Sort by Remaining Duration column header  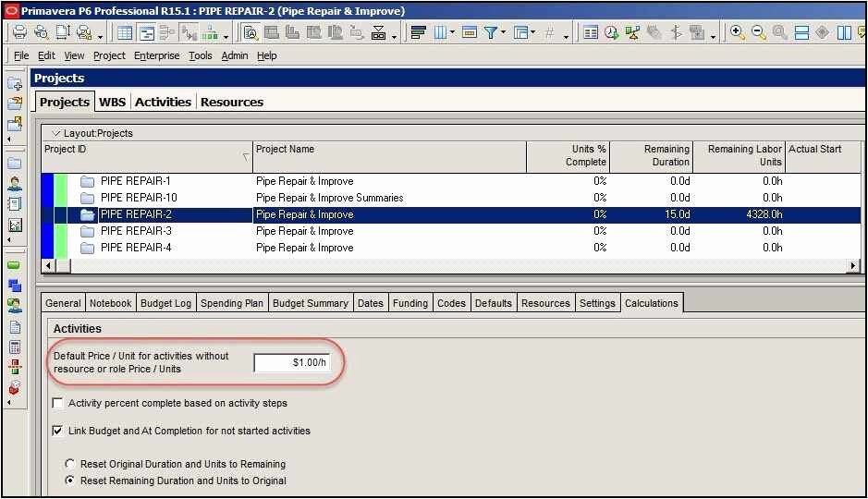pyautogui.click(x=652, y=157)
